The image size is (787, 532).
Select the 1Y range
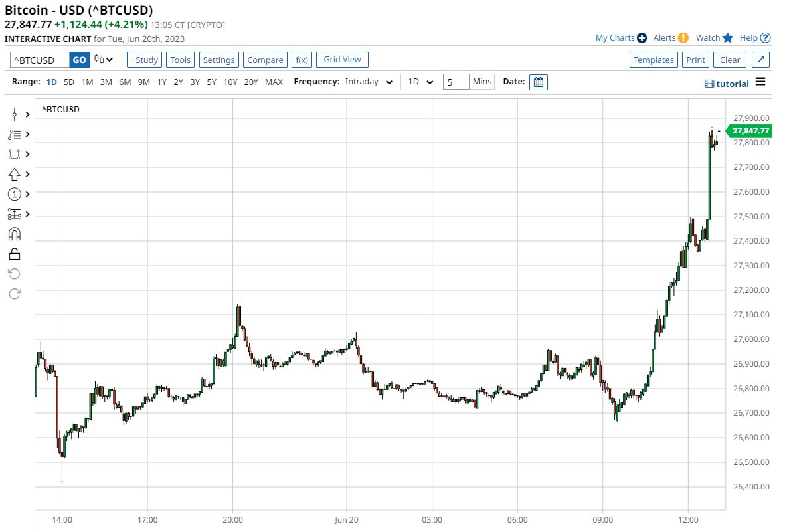tap(161, 82)
